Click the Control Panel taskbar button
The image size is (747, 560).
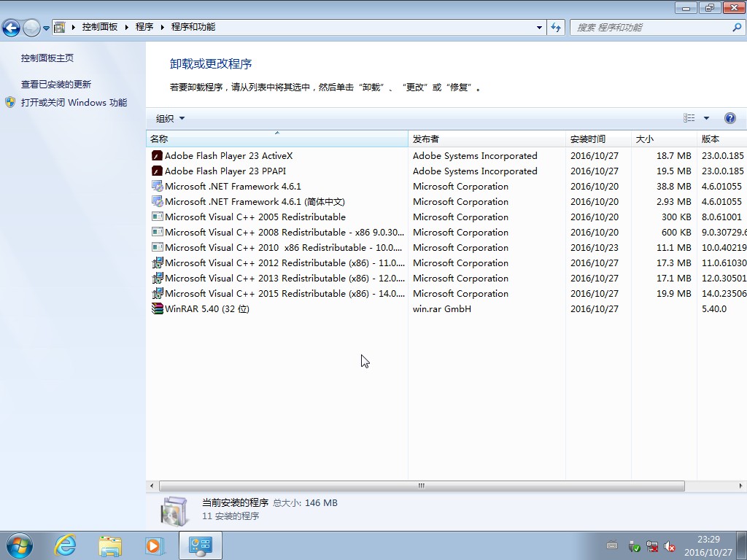[x=201, y=545]
